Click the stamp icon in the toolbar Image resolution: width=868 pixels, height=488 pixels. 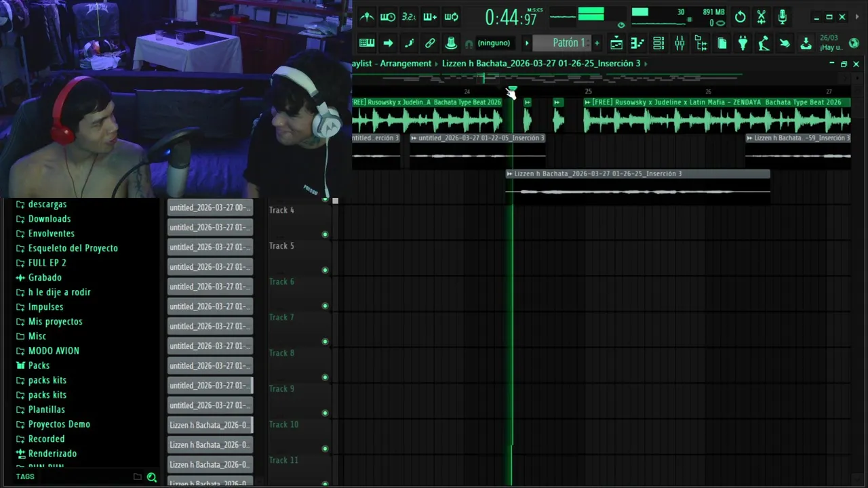coord(451,43)
